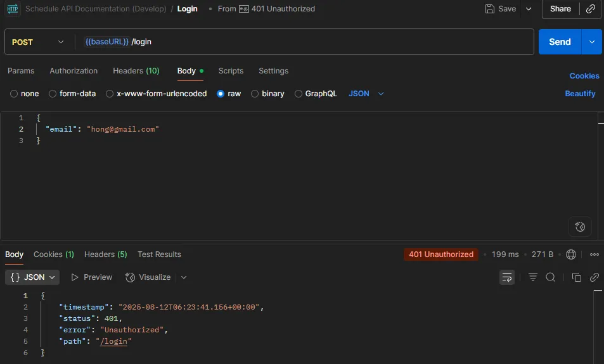The width and height of the screenshot is (604, 364).
Task: Click the link icon in response toolbar
Action: (594, 277)
